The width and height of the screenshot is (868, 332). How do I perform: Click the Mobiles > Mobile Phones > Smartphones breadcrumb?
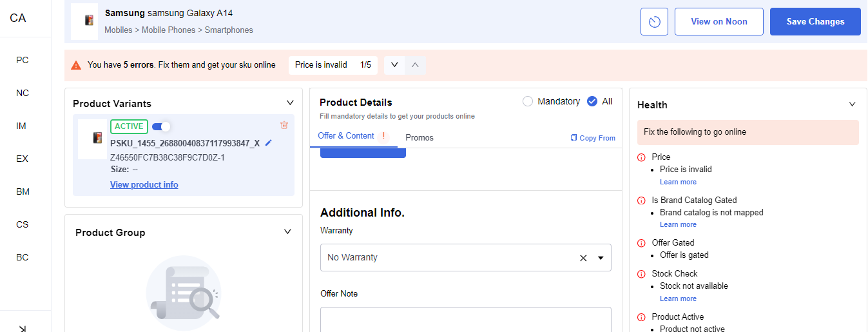(178, 30)
